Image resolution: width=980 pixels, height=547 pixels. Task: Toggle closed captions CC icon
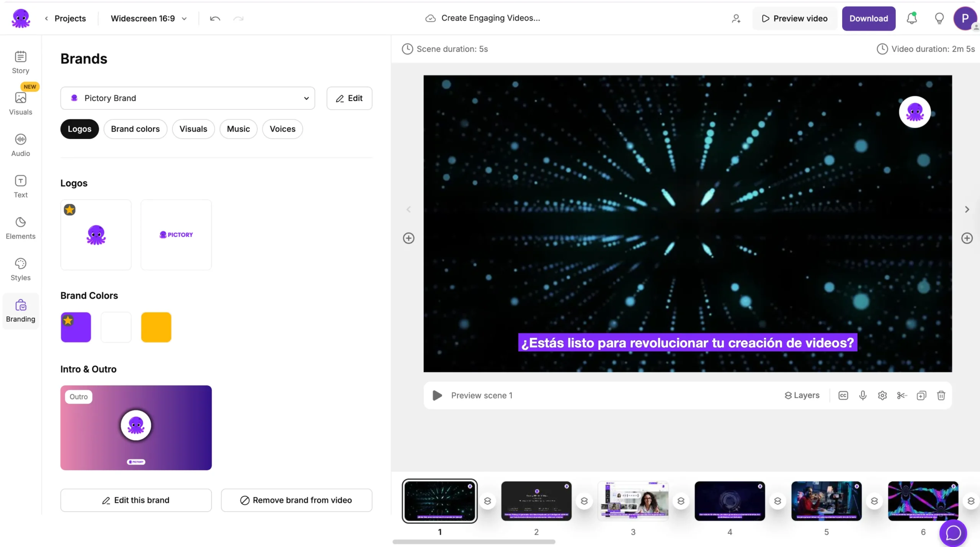pos(843,396)
